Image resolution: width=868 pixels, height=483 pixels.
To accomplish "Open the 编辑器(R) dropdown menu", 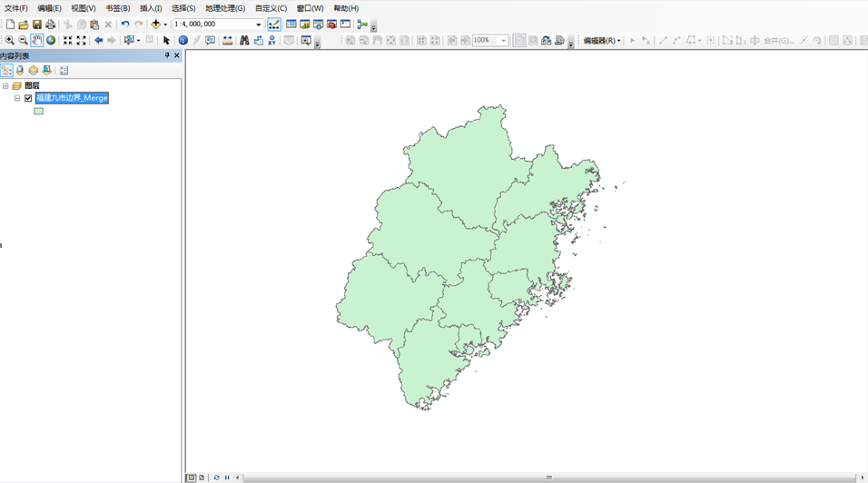I will click(x=601, y=40).
